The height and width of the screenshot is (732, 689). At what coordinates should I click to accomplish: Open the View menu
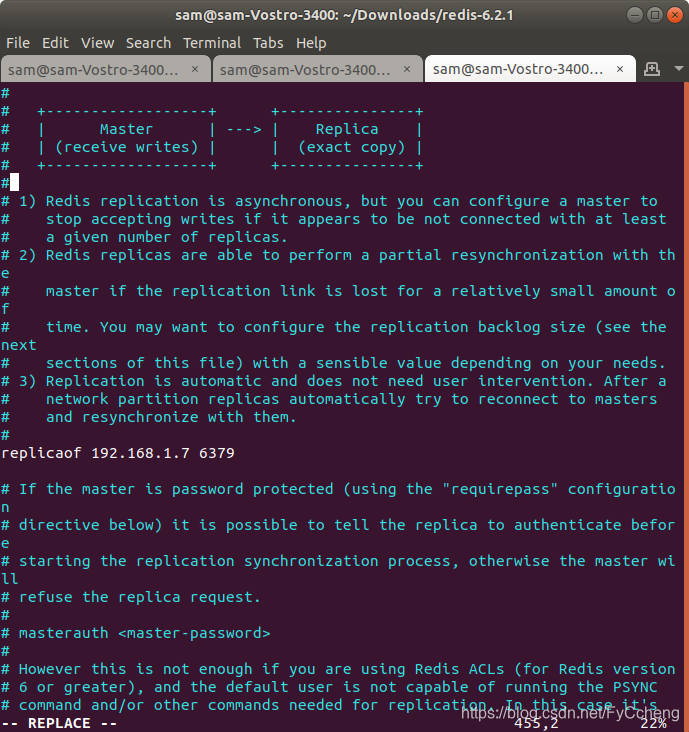click(x=97, y=43)
